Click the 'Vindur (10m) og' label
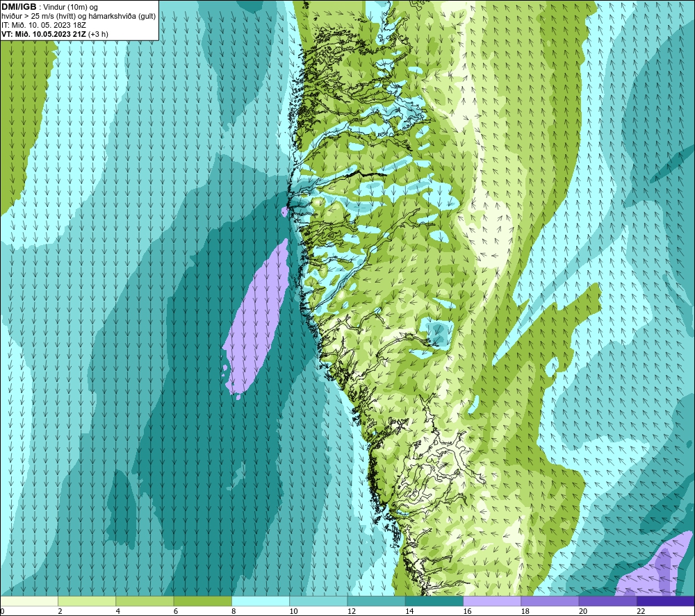This screenshot has width=695, height=616. [70, 8]
